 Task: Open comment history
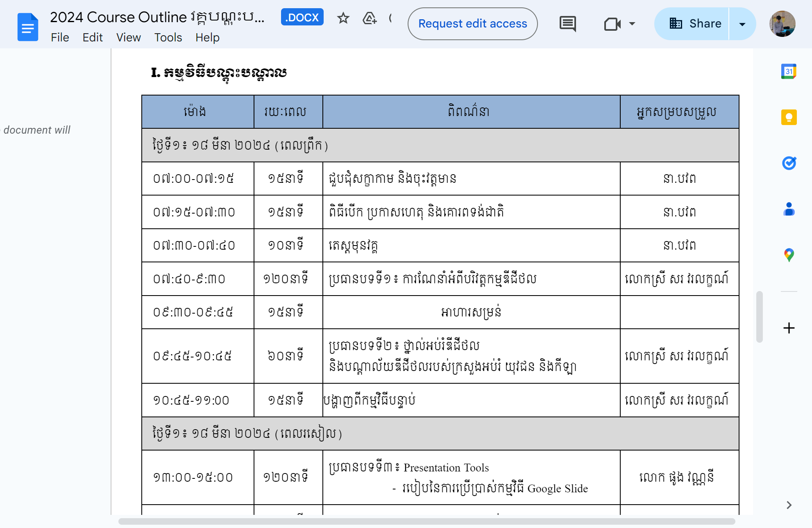tap(567, 24)
